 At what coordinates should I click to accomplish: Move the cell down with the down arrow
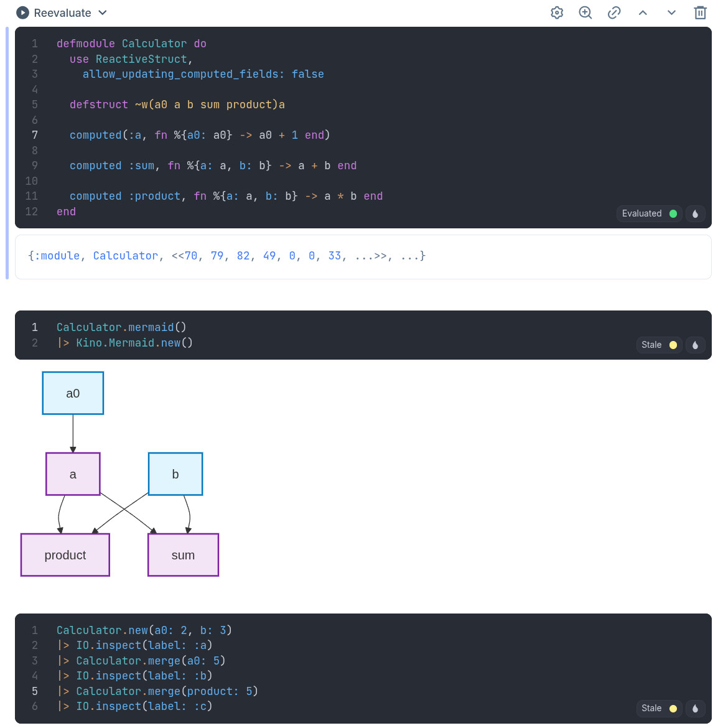tap(671, 13)
